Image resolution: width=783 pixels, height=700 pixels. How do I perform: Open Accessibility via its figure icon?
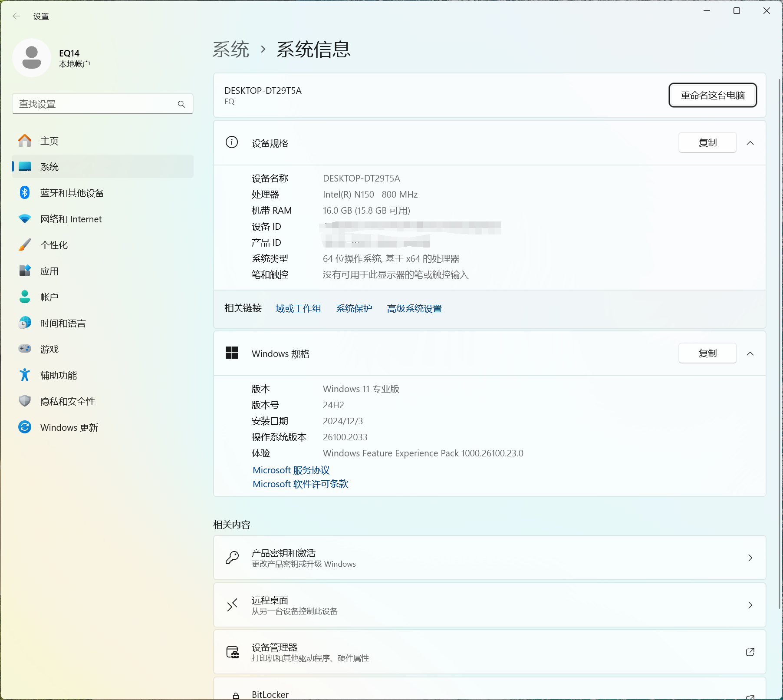25,375
